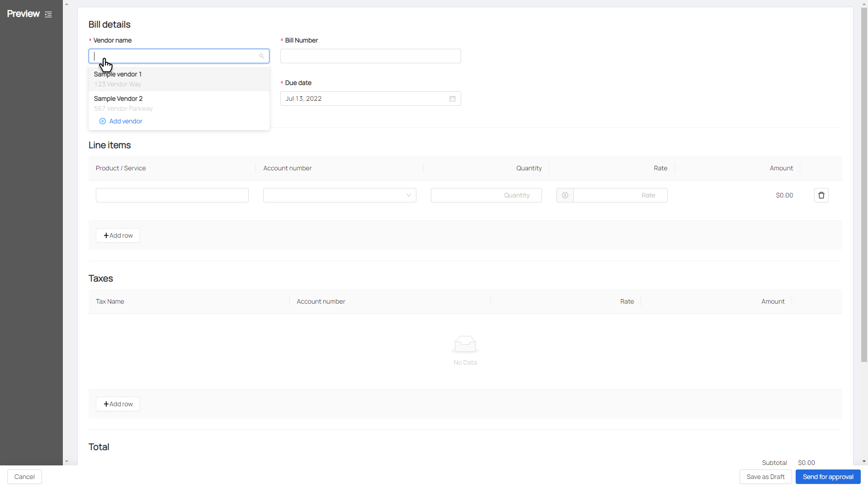Screen dimensions: 868x488
Task: Open the due date calendar icon
Action: [x=452, y=99]
